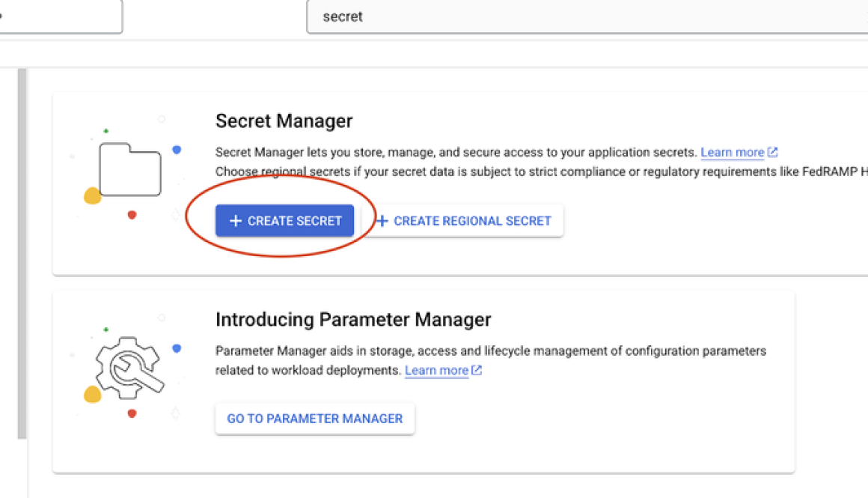Screen dimensions: 868x498
Task: Click the external link icon after Secret Manager's Learn more
Action: [772, 151]
